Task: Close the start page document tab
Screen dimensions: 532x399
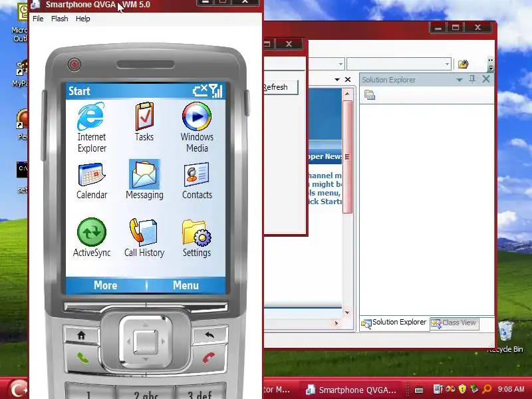Action: coord(348,79)
